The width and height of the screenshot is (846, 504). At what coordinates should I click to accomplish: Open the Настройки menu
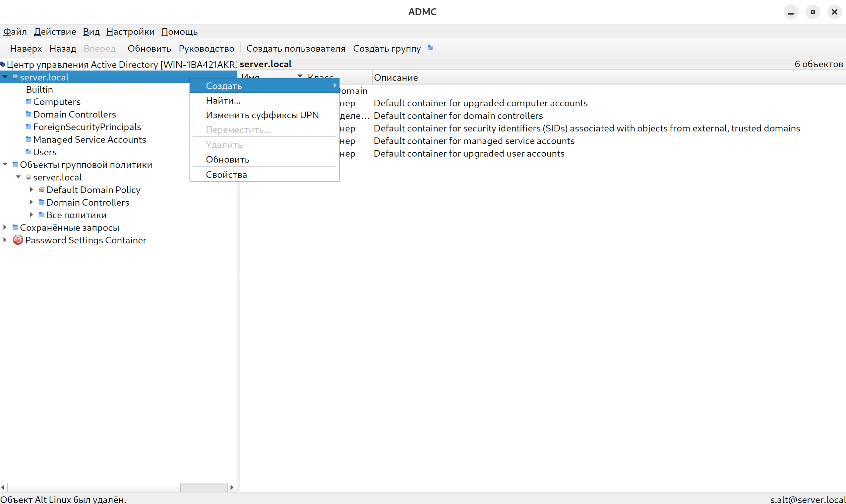coord(130,31)
